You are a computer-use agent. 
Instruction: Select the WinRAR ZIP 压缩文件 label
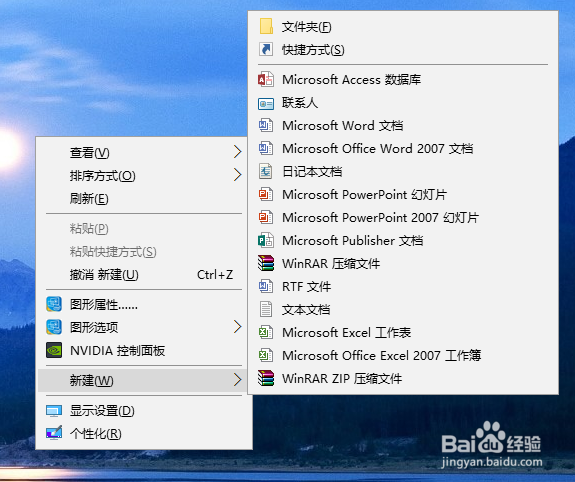click(x=342, y=379)
